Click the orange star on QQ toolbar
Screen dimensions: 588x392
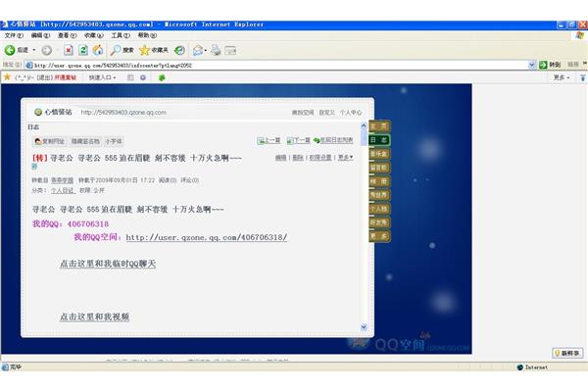point(7,76)
